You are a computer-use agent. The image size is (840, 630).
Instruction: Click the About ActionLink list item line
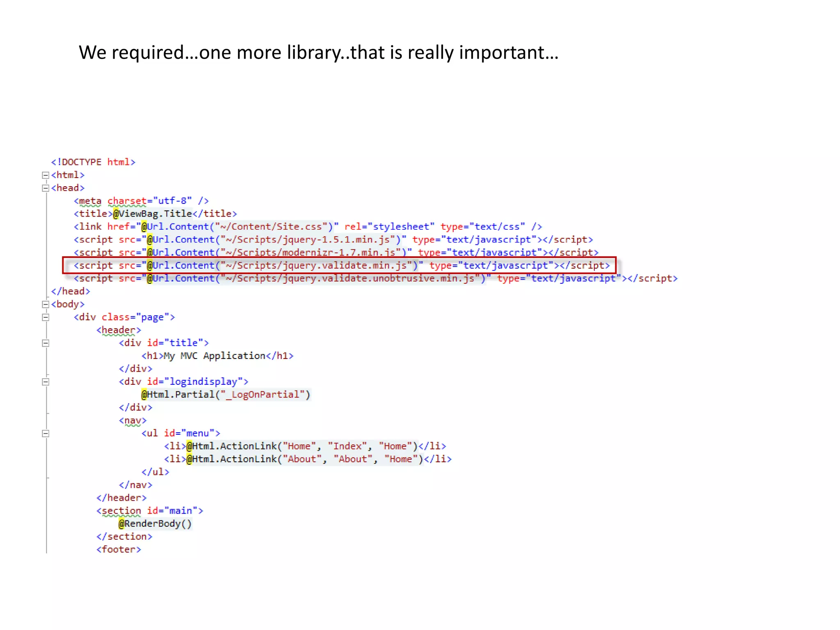[308, 459]
